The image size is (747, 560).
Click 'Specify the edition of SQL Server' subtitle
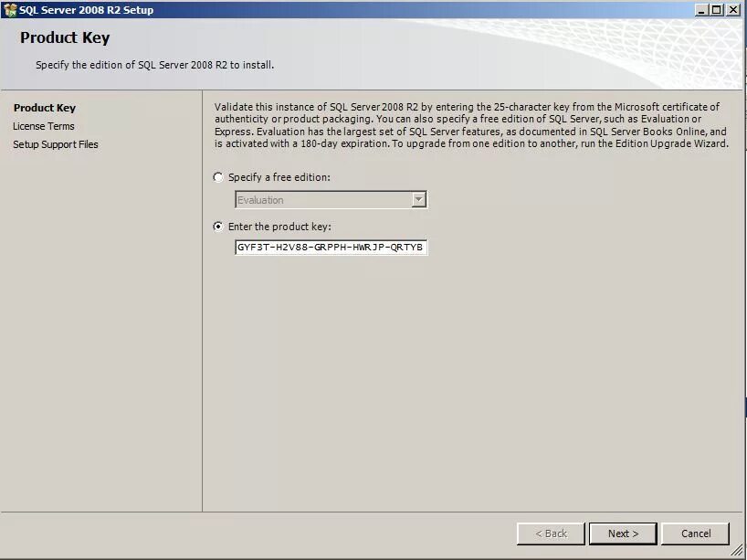click(x=155, y=65)
